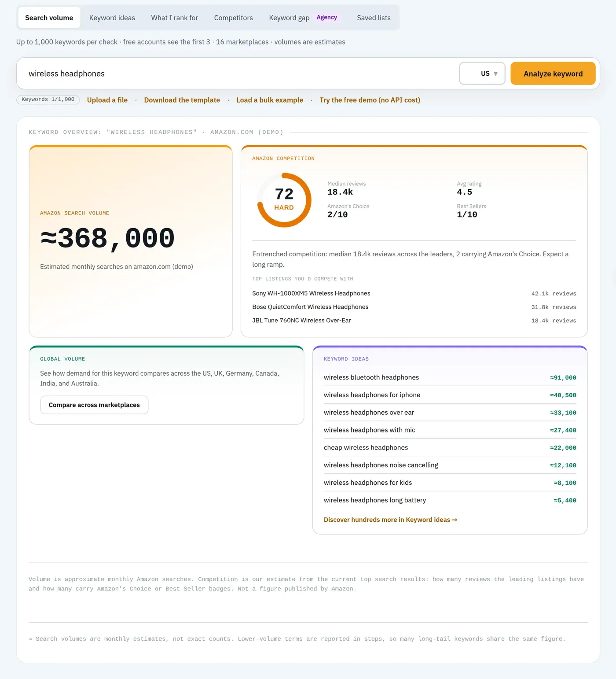
Task: Click the keyword input containing wireless headphones
Action: pyautogui.click(x=238, y=74)
